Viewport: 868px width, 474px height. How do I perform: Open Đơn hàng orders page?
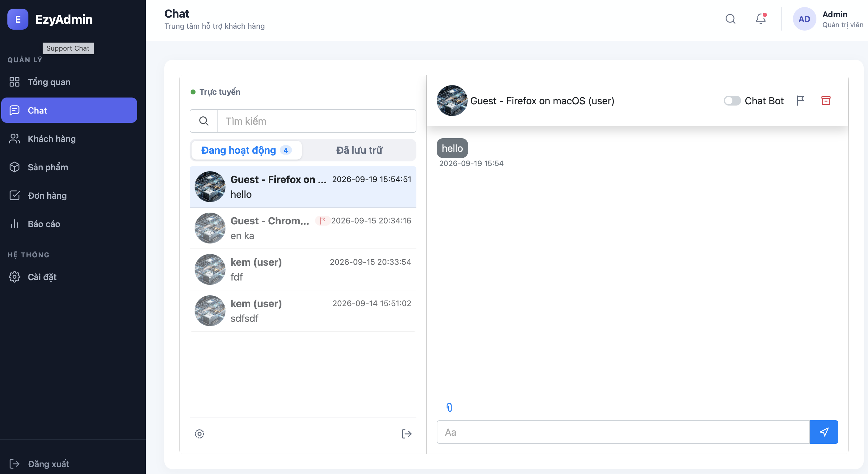70,195
